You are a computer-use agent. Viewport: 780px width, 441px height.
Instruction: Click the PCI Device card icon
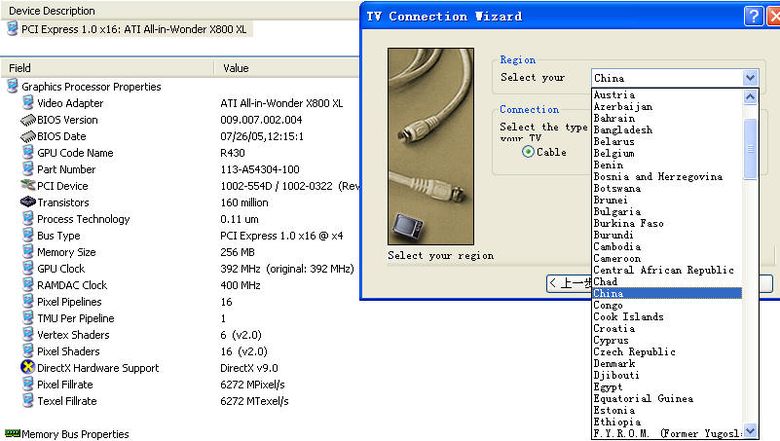pos(28,185)
